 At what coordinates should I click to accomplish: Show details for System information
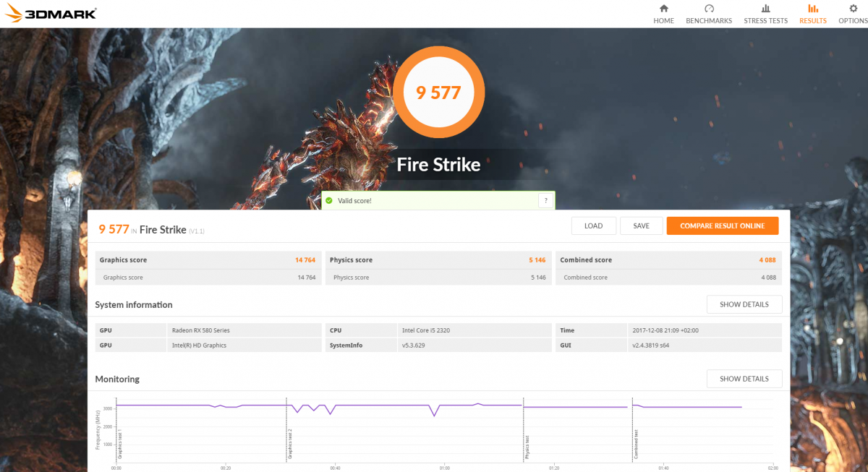tap(744, 304)
